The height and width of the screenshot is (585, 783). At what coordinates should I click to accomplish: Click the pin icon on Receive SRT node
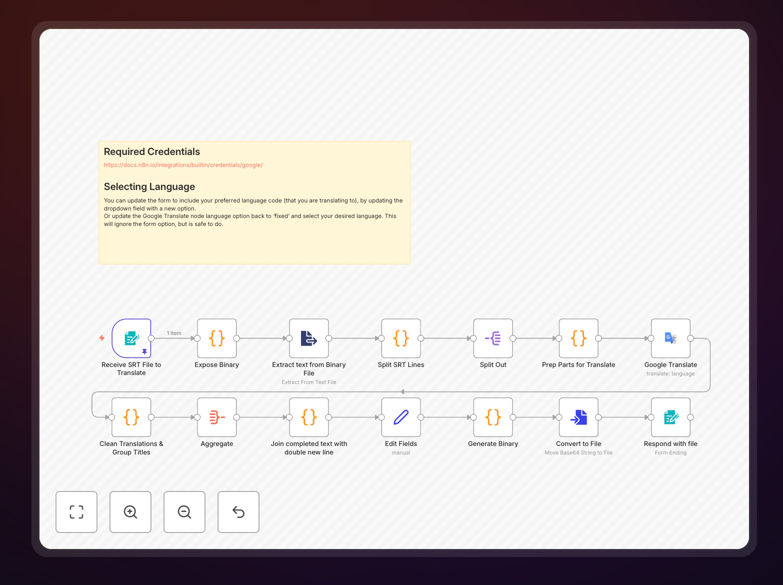(144, 352)
